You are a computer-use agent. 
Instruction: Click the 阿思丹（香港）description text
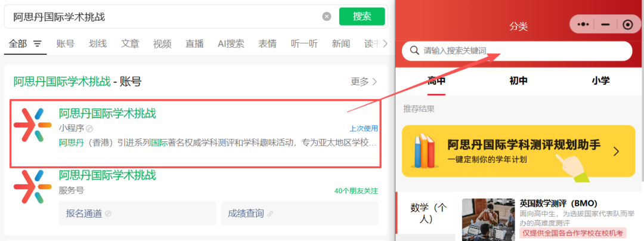tap(218, 143)
